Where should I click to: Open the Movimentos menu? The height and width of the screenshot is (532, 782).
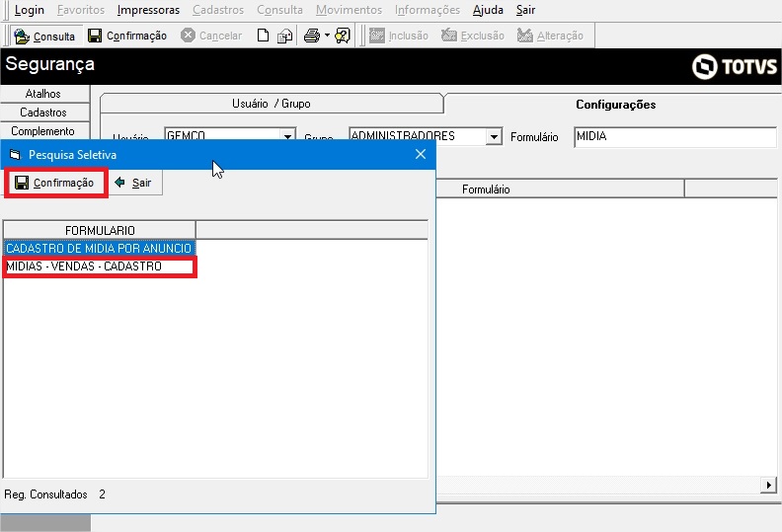coord(349,10)
